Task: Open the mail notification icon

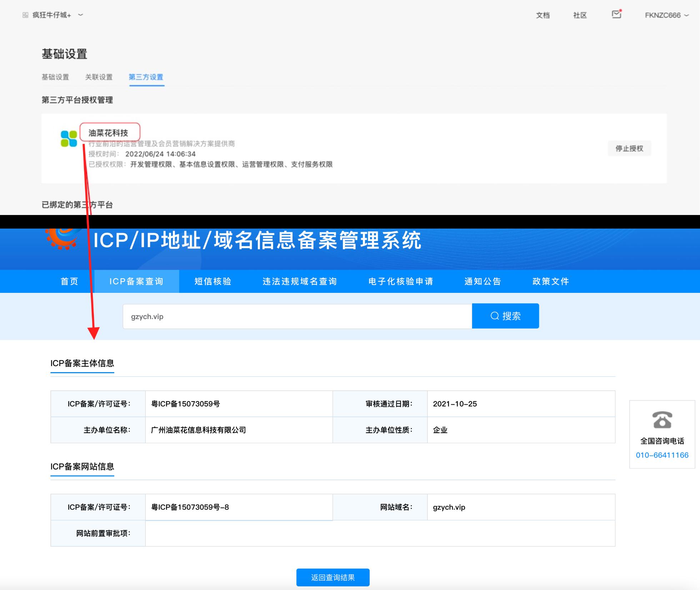Action: click(616, 14)
